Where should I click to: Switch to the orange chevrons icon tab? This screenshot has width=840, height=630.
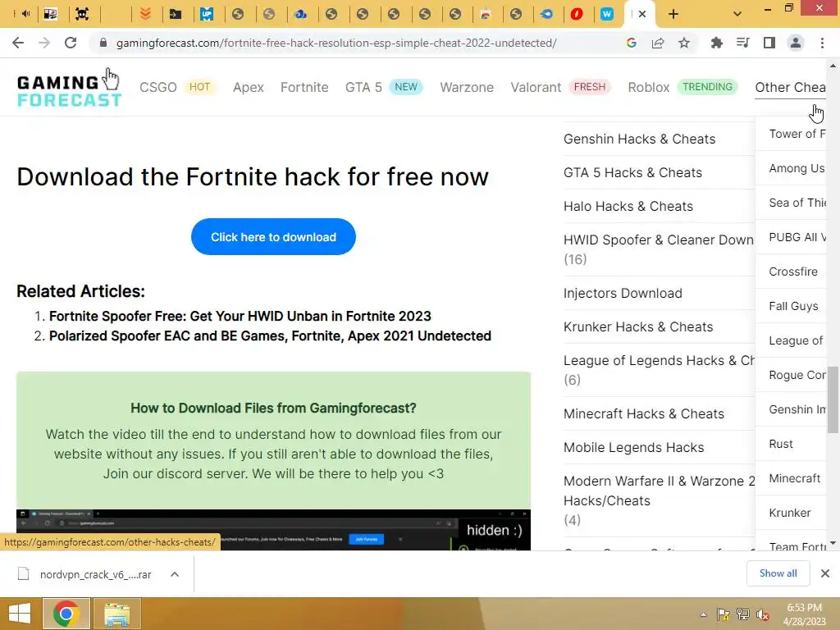(144, 15)
